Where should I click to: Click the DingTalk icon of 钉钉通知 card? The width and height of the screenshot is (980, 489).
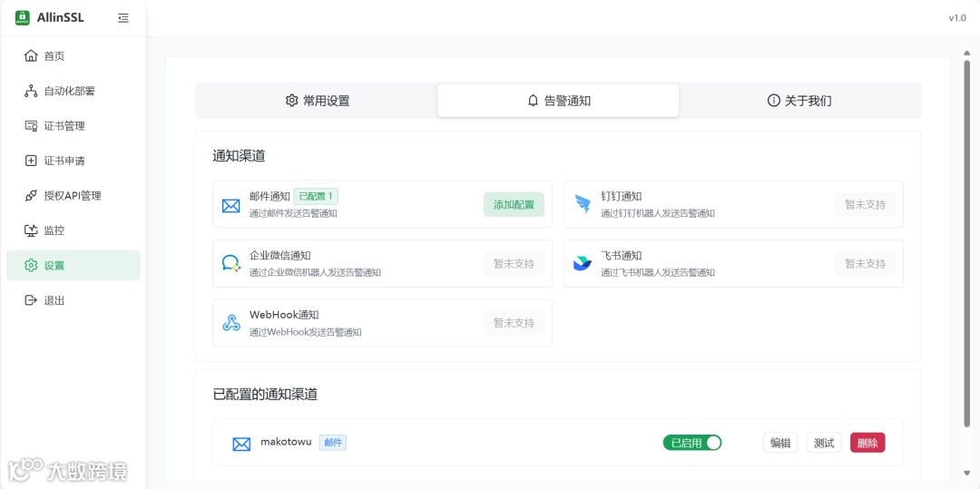[x=583, y=204]
